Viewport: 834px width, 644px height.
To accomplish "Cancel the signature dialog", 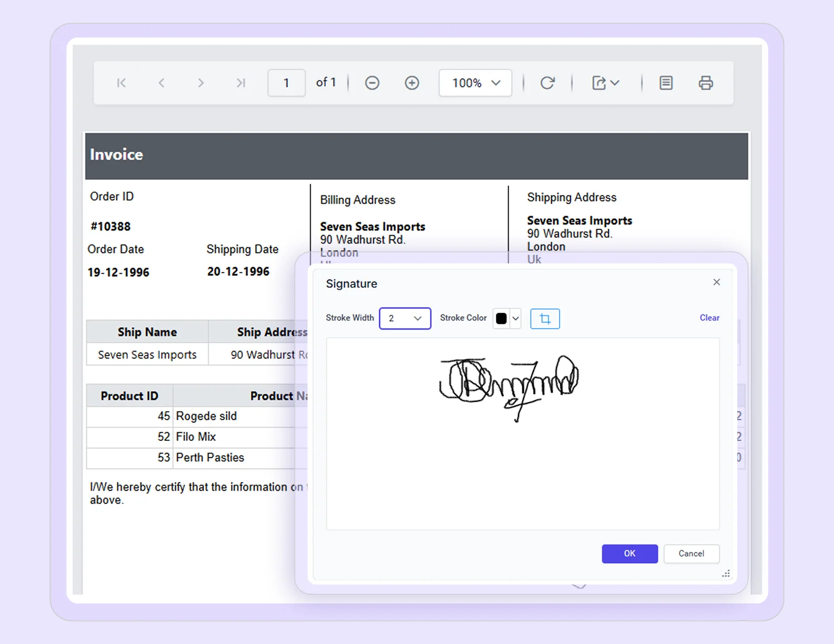I will click(x=691, y=553).
